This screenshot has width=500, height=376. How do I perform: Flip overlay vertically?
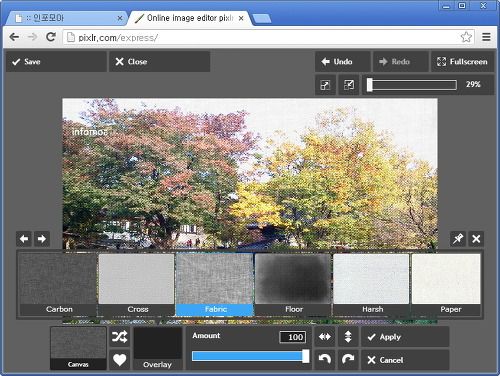[348, 337]
